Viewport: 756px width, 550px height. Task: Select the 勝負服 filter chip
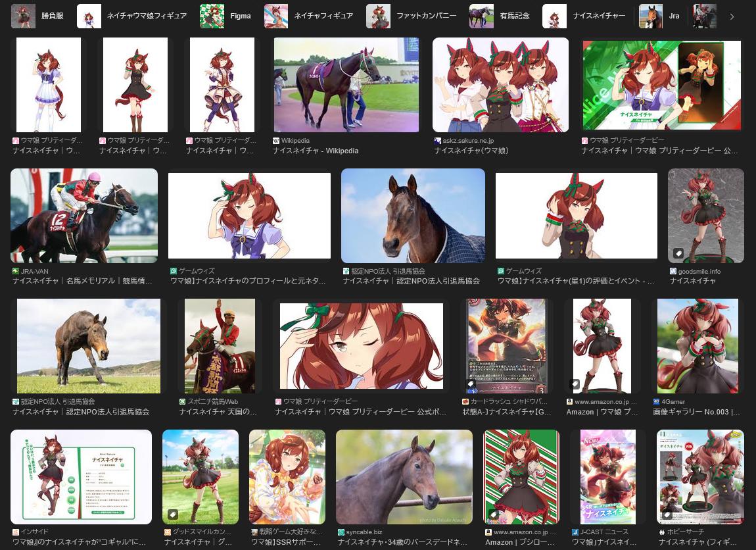tap(38, 16)
